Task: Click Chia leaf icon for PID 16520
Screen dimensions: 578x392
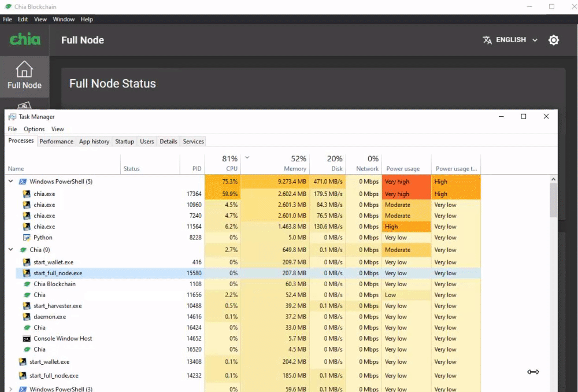Action: click(x=27, y=349)
